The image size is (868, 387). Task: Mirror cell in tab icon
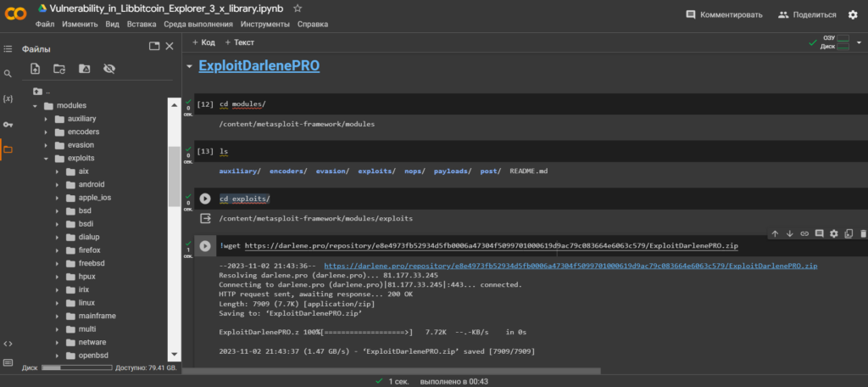pos(849,233)
